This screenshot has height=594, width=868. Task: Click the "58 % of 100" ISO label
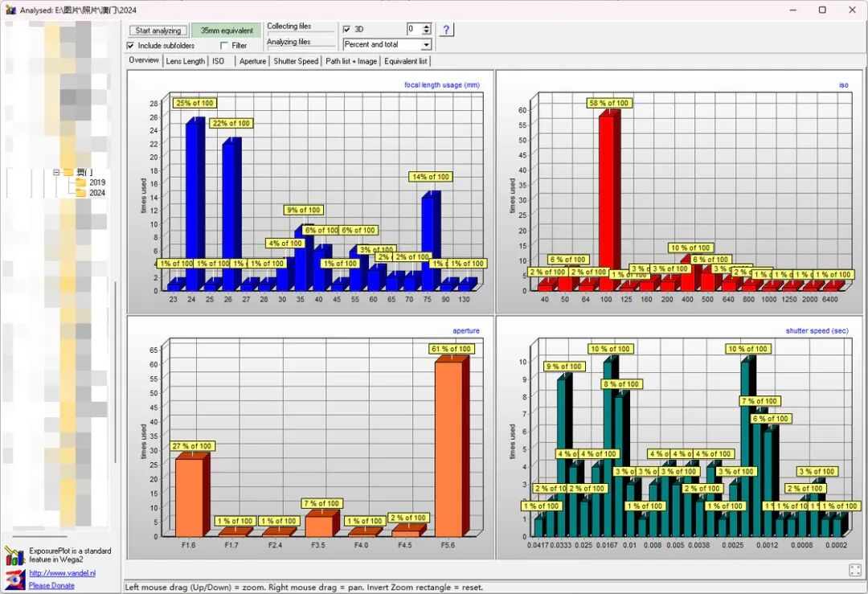609,103
